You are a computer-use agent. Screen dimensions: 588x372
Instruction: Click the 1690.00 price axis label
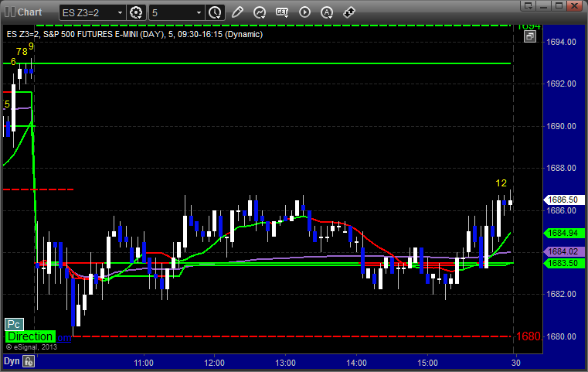[x=562, y=126]
